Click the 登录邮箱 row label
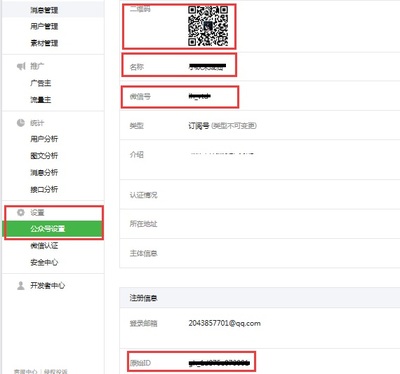 point(143,323)
